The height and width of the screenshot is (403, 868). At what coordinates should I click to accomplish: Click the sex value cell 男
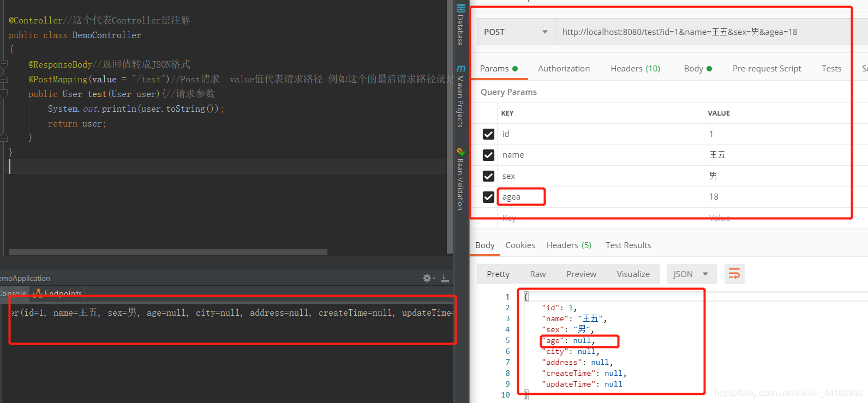786,176
